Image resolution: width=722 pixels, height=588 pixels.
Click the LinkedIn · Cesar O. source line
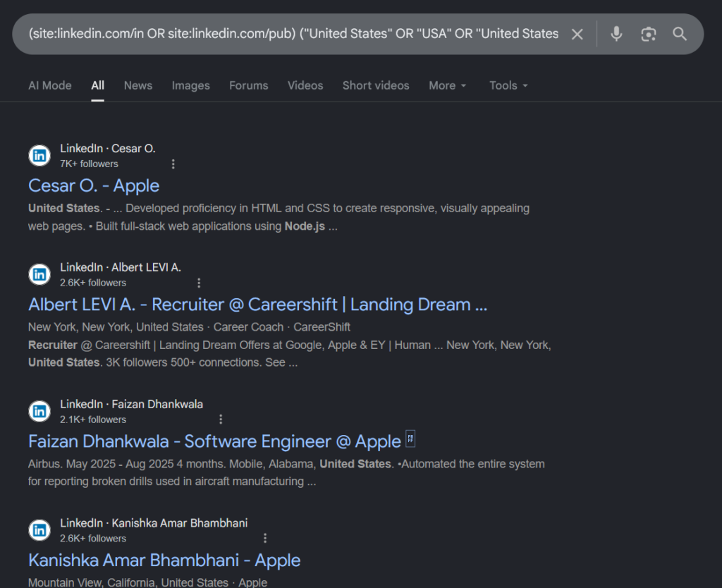(x=108, y=148)
